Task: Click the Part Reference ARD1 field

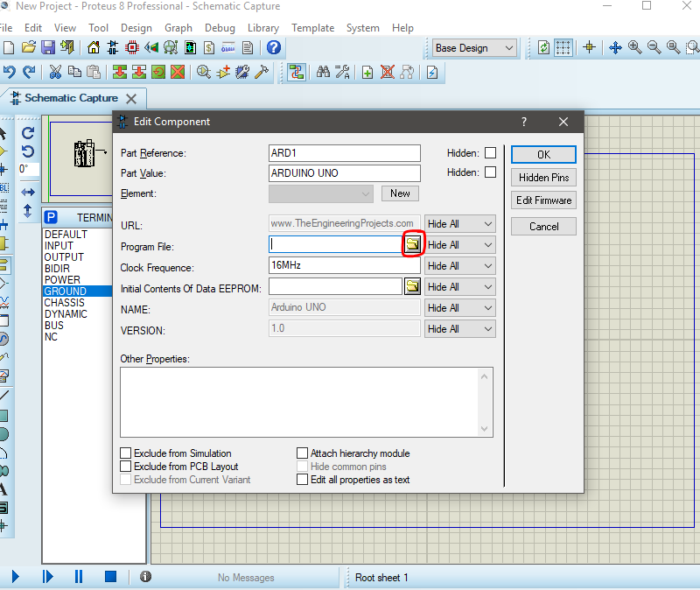Action: 344,152
